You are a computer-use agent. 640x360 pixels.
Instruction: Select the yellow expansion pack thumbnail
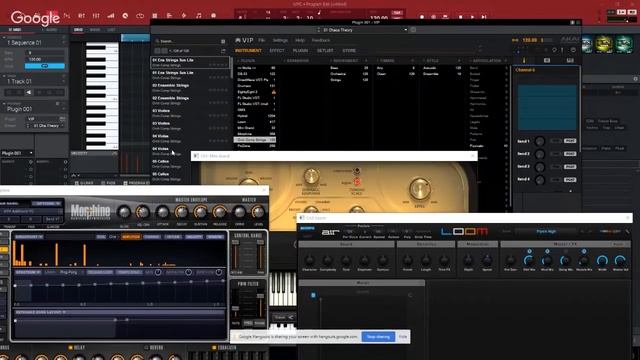click(604, 44)
